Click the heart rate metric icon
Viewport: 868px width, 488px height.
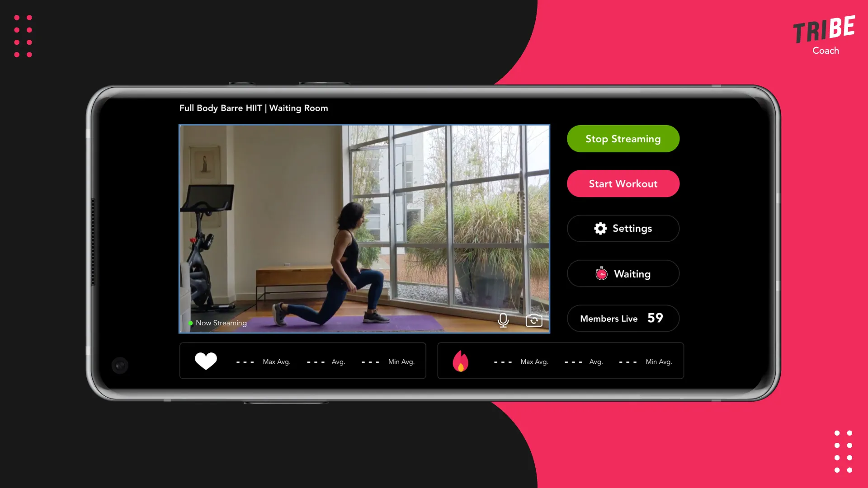tap(206, 361)
